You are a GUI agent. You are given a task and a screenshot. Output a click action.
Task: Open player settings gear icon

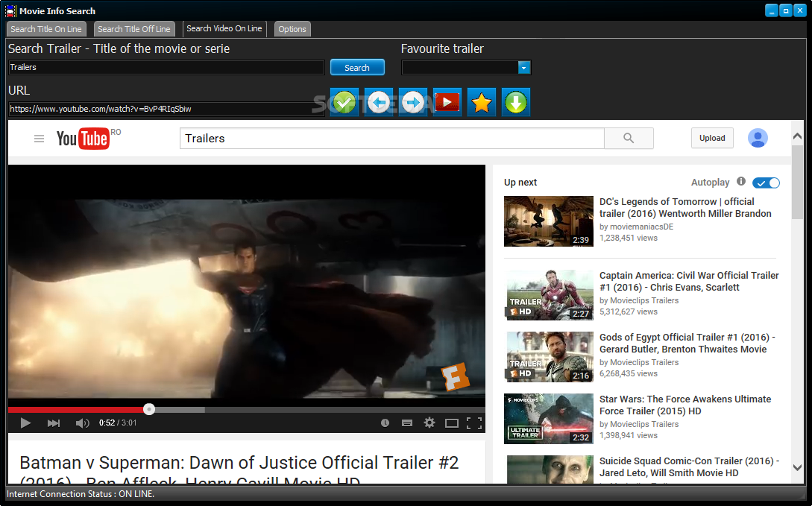coord(429,423)
